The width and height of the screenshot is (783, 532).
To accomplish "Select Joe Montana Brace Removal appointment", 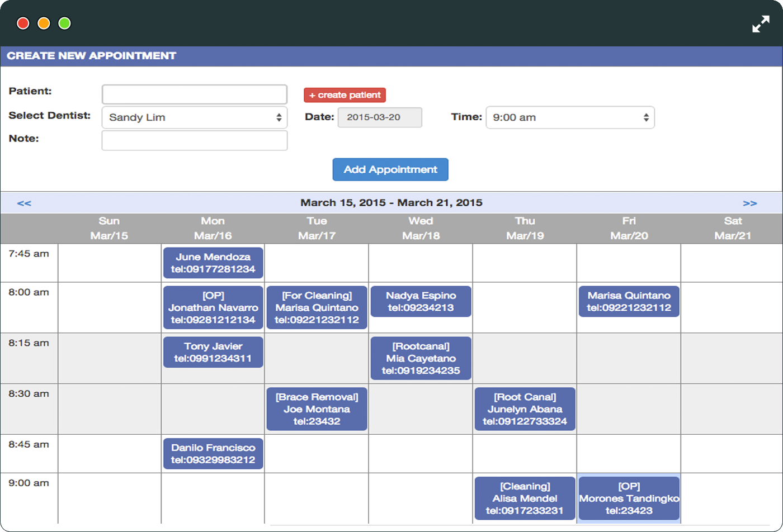I will tap(317, 409).
